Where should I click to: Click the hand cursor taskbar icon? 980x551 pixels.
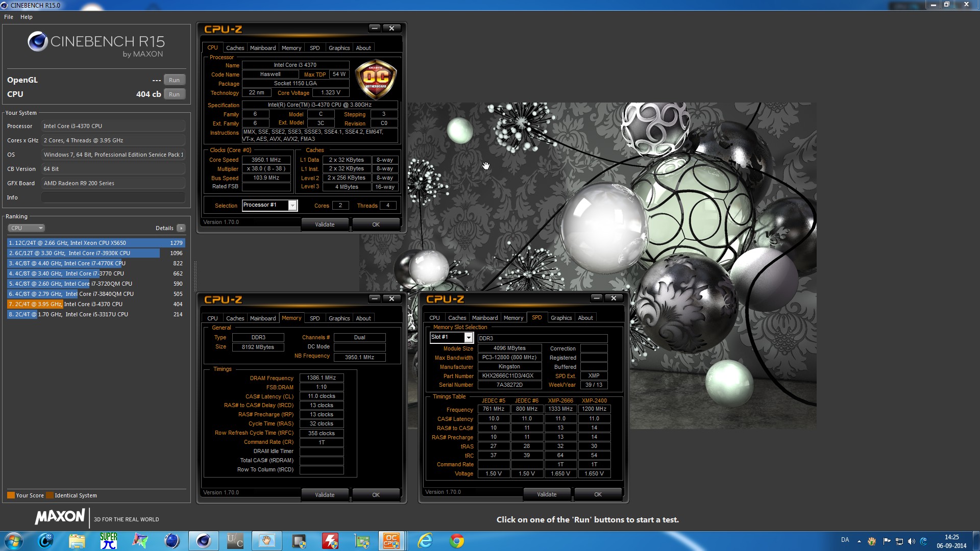[266, 541]
